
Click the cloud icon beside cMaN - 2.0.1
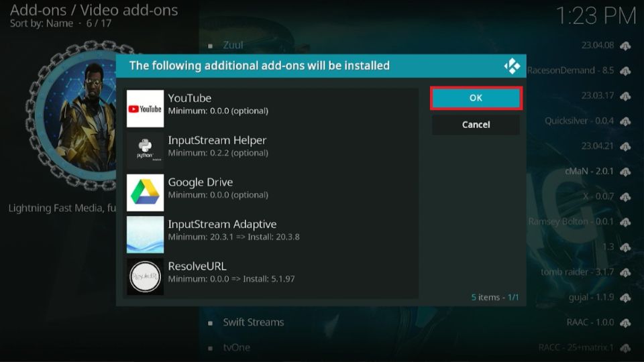625,172
